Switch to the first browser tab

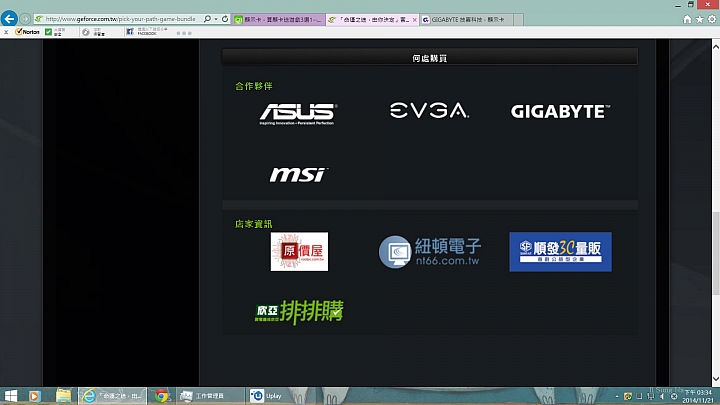click(x=278, y=20)
